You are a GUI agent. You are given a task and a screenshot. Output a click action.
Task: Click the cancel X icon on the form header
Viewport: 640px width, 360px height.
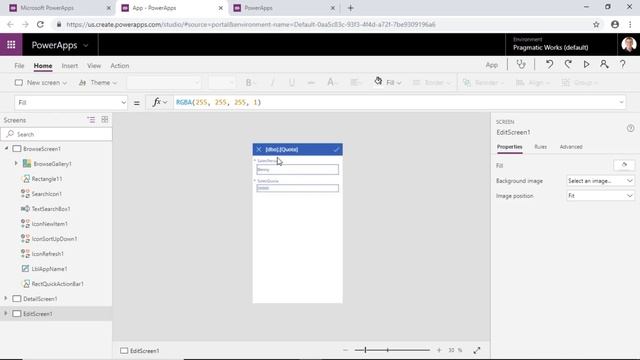tap(259, 149)
